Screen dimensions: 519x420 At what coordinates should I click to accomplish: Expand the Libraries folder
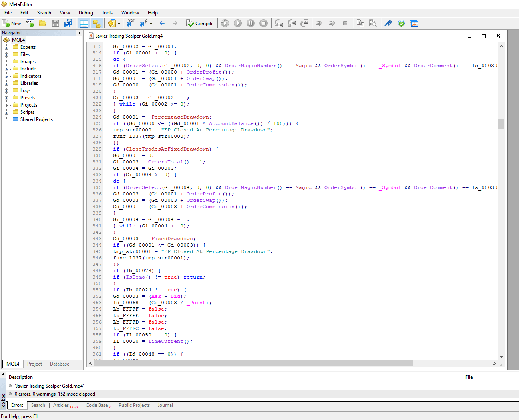(7, 84)
